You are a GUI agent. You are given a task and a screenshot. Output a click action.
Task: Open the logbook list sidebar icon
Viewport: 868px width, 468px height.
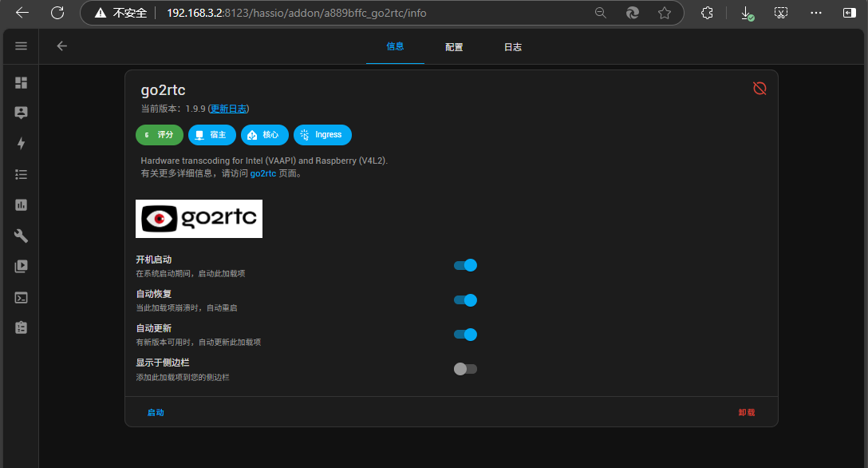22,174
